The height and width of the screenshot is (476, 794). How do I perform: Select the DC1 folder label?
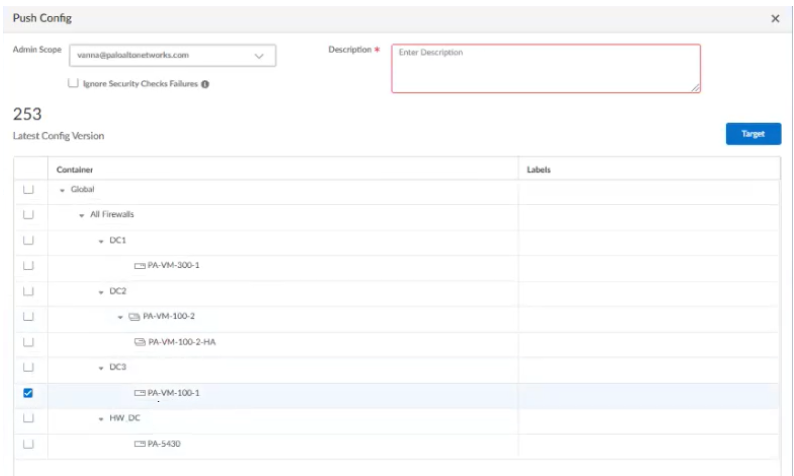117,240
